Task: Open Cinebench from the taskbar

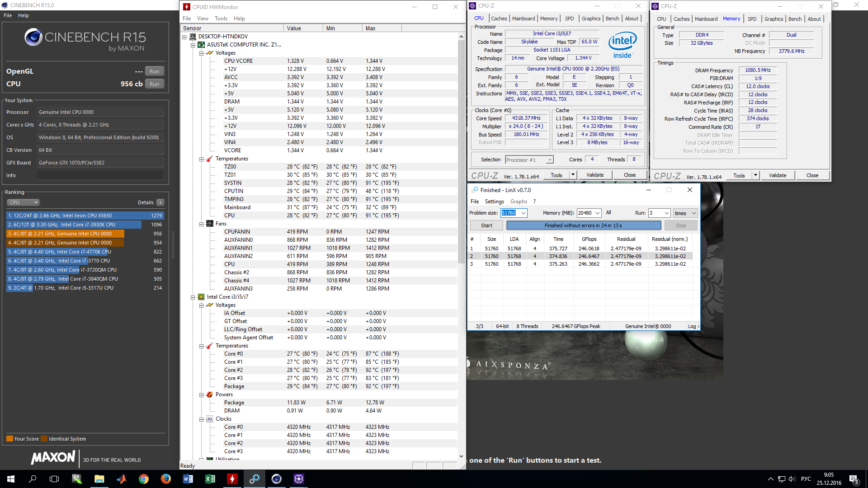Action: [x=276, y=479]
